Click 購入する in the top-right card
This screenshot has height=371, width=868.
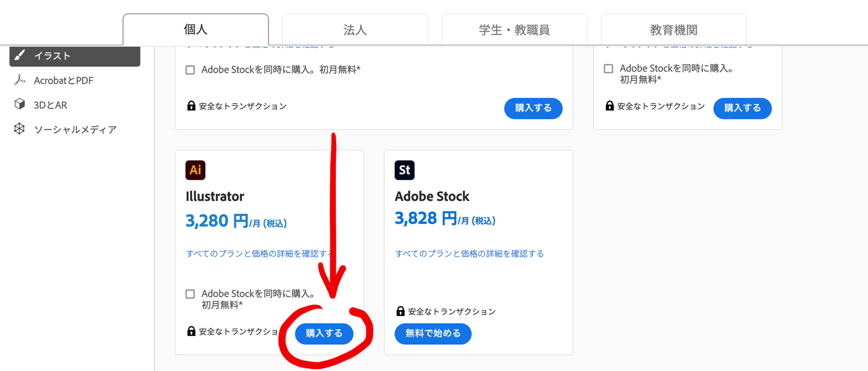pos(742,108)
